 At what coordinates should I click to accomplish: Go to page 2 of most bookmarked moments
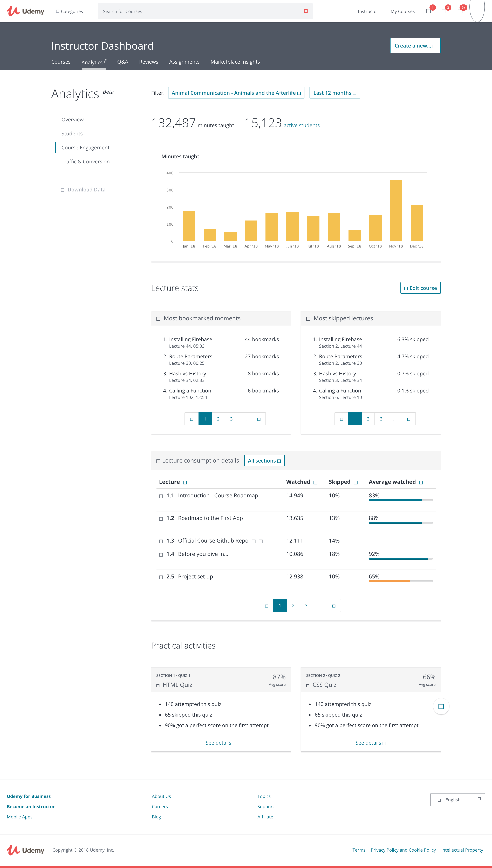[218, 419]
